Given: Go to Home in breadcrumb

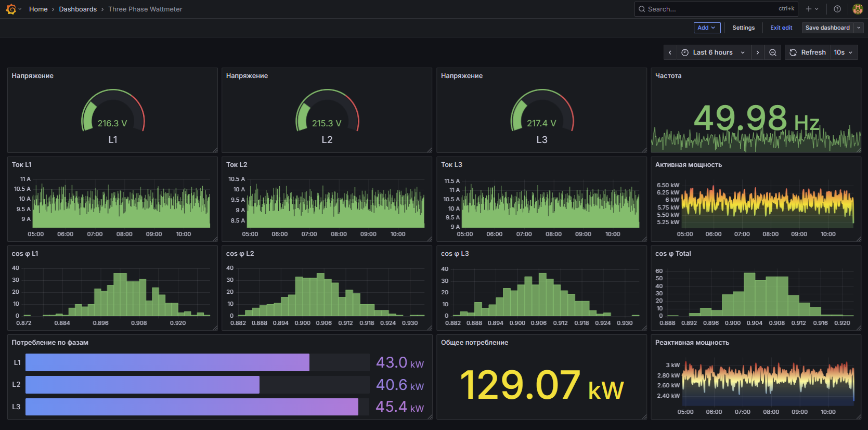Looking at the screenshot, I should click(x=38, y=9).
